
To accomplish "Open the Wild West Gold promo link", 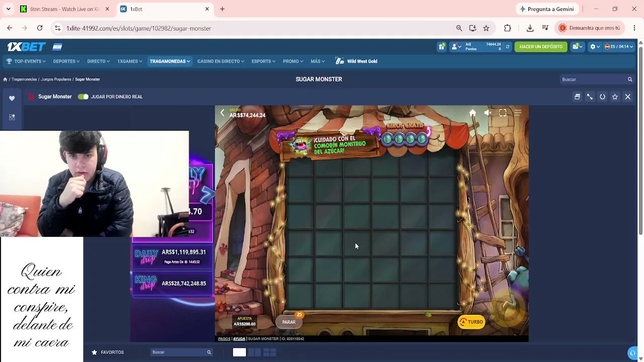I will point(356,61).
